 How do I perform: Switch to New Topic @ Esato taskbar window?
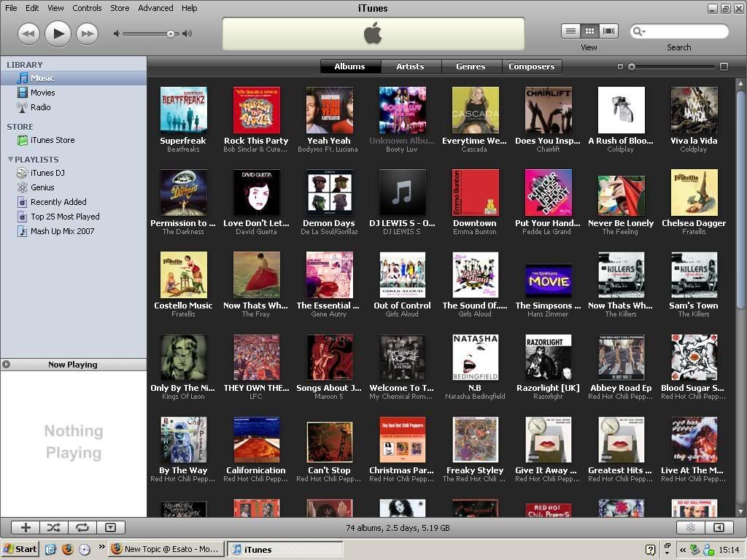coord(166,549)
